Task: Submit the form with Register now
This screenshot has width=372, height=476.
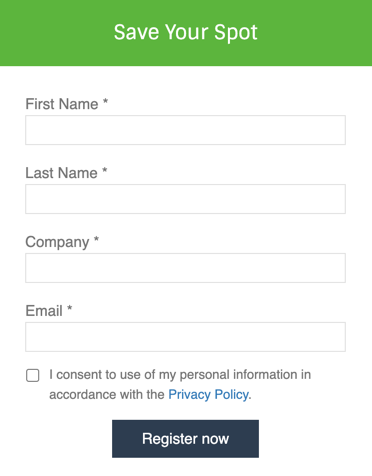Action: point(185,439)
